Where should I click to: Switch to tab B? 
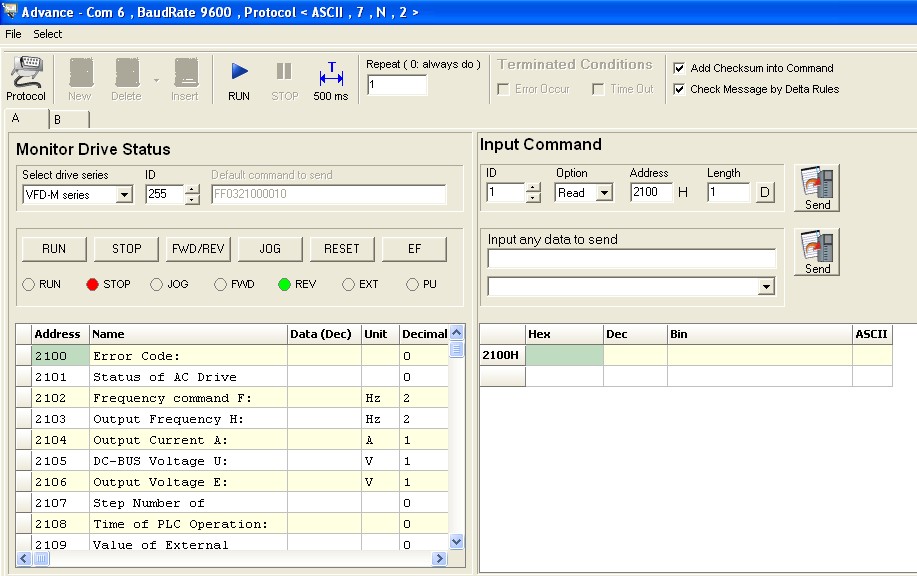[x=69, y=119]
